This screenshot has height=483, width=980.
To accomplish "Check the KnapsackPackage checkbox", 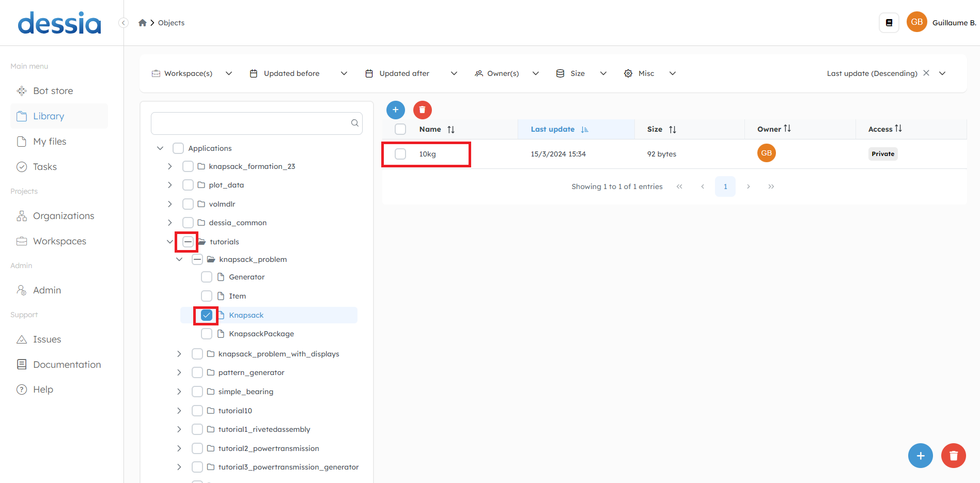I will [x=207, y=334].
